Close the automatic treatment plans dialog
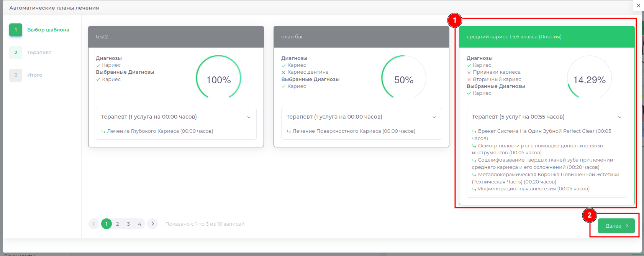 [x=638, y=6]
